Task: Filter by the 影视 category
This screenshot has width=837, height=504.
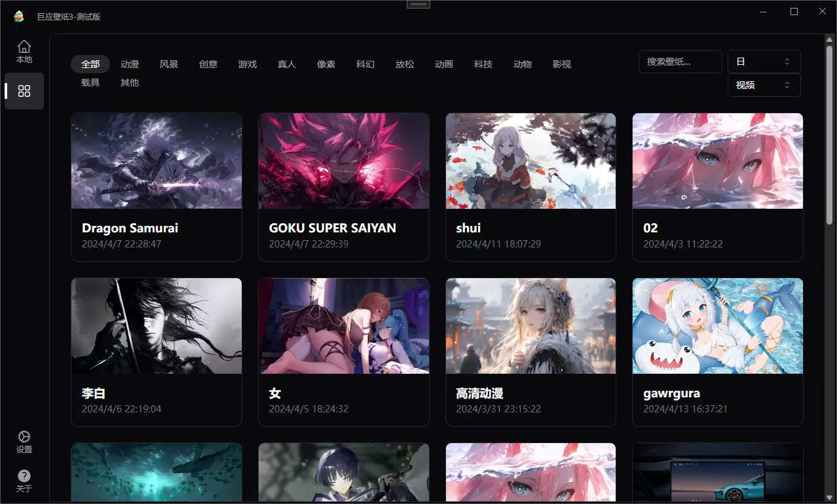Action: (x=562, y=64)
